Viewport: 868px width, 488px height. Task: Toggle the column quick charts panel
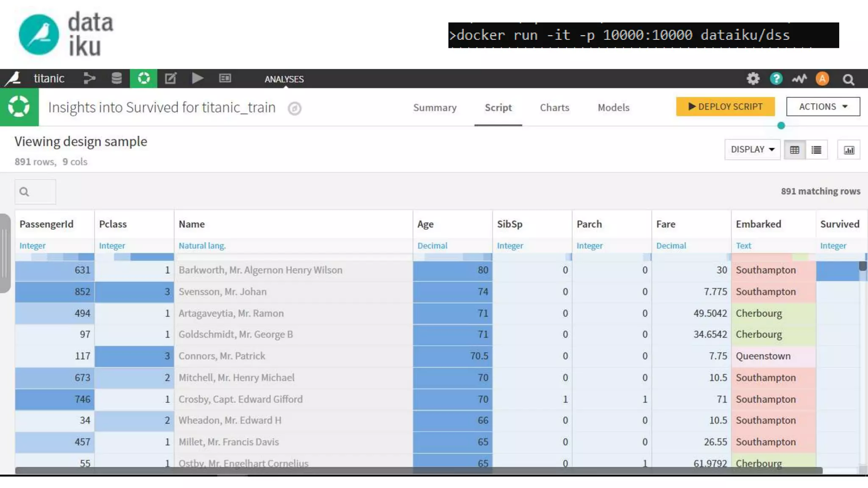[x=849, y=150]
